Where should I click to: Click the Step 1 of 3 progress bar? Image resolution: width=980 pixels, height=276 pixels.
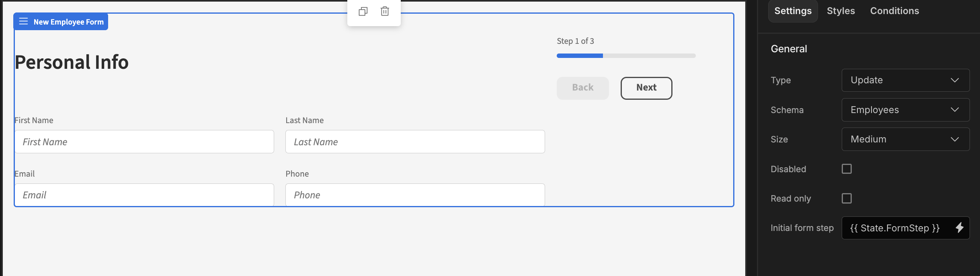[x=626, y=56]
